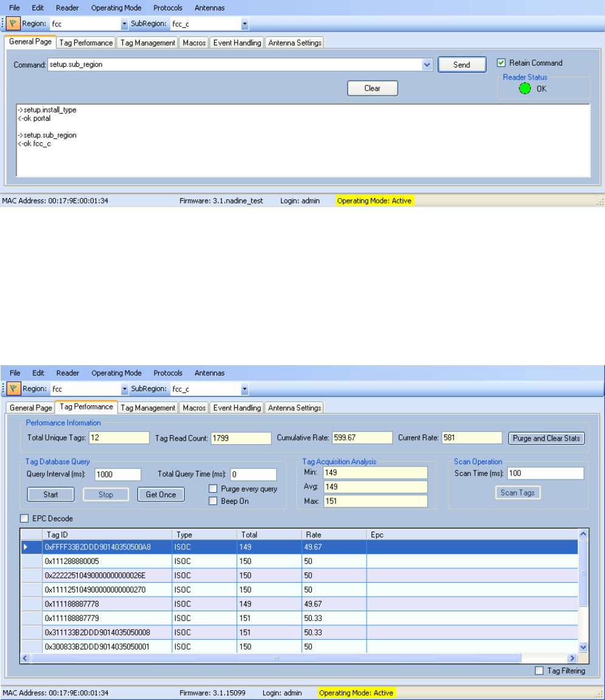Expand the Command dropdown list
The image size is (605, 700).
tap(427, 64)
